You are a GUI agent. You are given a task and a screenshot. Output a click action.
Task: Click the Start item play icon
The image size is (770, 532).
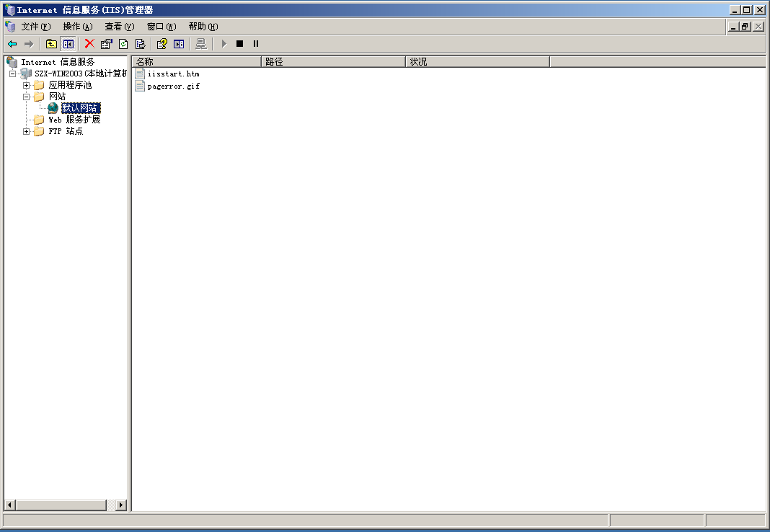224,44
